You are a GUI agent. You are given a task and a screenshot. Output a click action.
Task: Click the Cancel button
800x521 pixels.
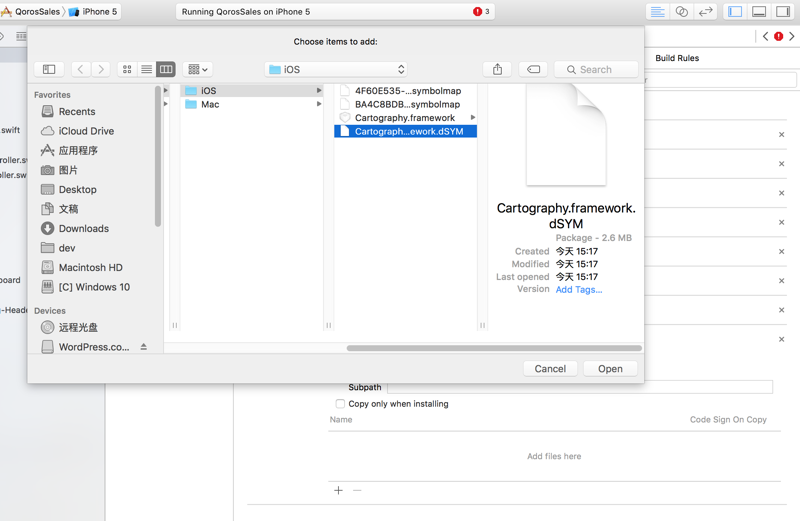tap(550, 369)
